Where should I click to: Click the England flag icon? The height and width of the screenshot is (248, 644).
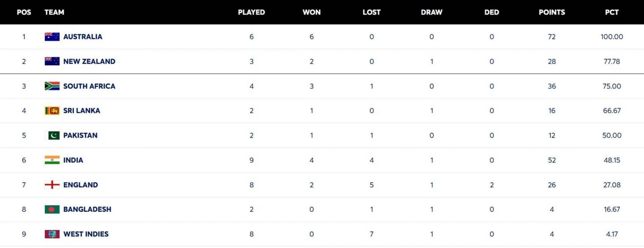click(52, 185)
